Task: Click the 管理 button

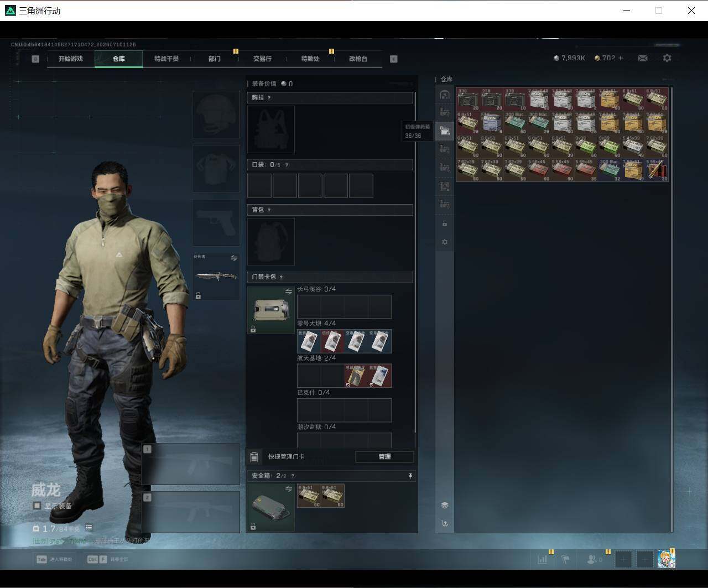Action: point(384,456)
